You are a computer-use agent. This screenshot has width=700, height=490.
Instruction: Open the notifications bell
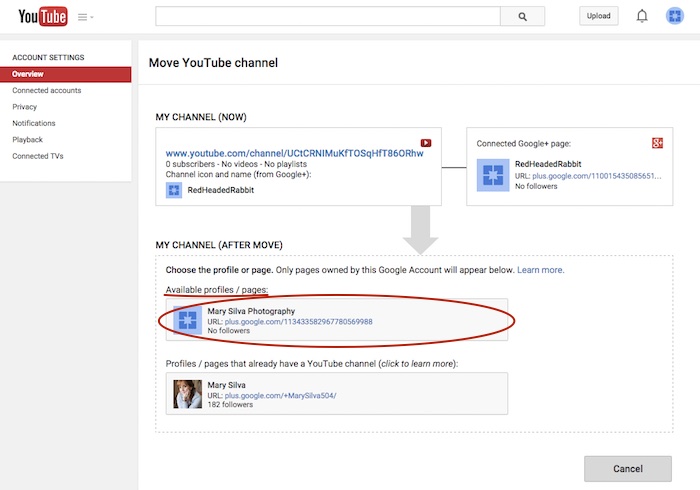[x=642, y=16]
